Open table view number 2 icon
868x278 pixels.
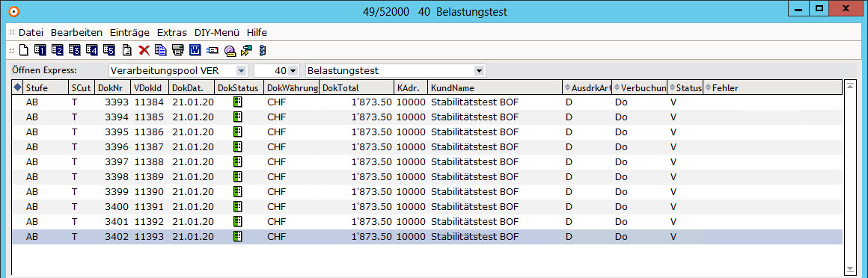click(57, 50)
